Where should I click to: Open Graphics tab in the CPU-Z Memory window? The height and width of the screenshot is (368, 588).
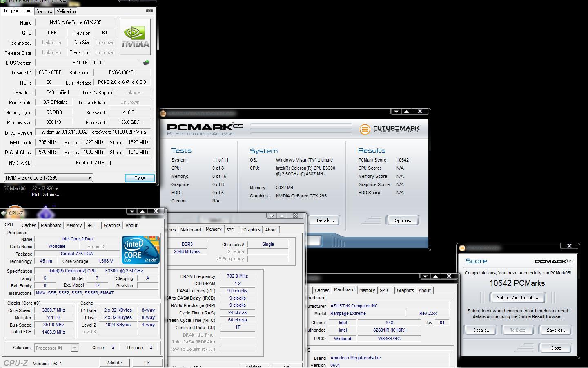(x=252, y=230)
